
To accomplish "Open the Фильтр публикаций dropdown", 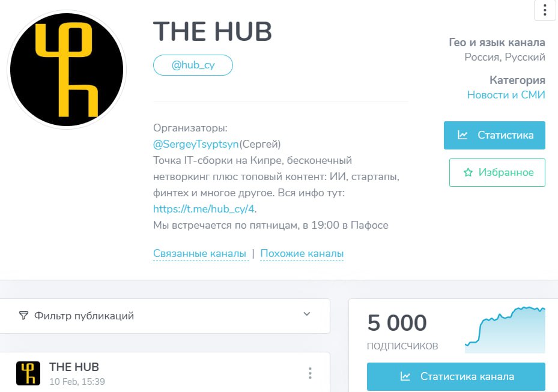I will 165,316.
